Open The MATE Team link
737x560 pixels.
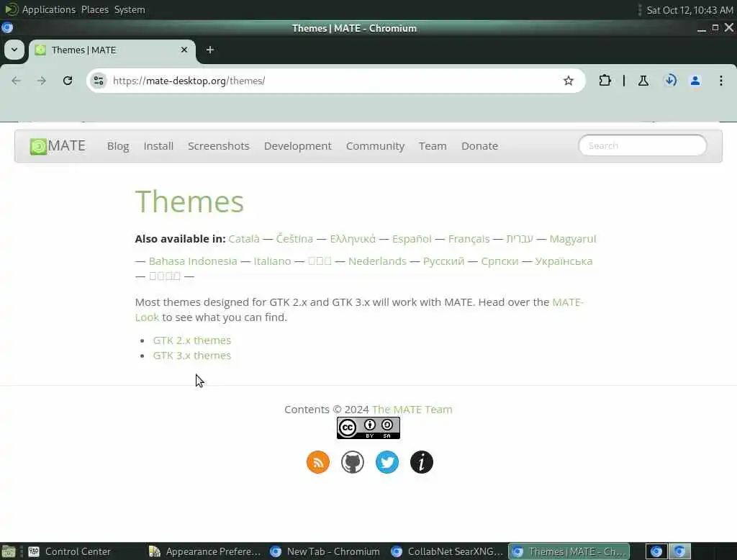(x=412, y=410)
